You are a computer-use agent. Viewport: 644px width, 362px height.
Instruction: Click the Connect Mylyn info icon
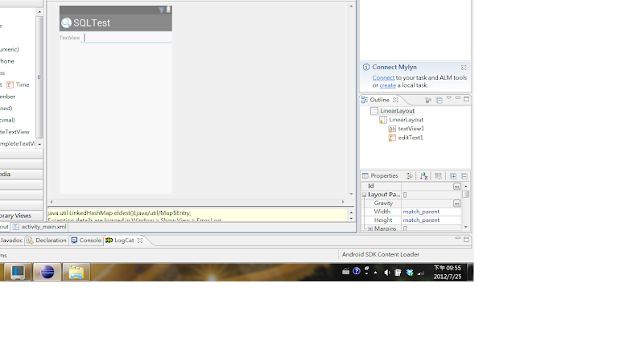tap(366, 68)
